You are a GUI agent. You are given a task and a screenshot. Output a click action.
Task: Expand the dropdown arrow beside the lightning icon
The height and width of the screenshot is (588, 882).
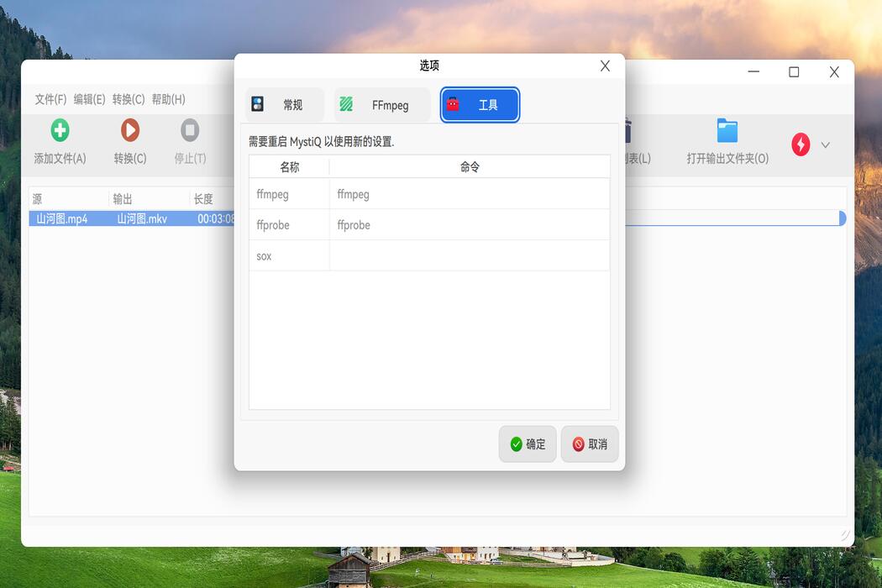pyautogui.click(x=825, y=144)
